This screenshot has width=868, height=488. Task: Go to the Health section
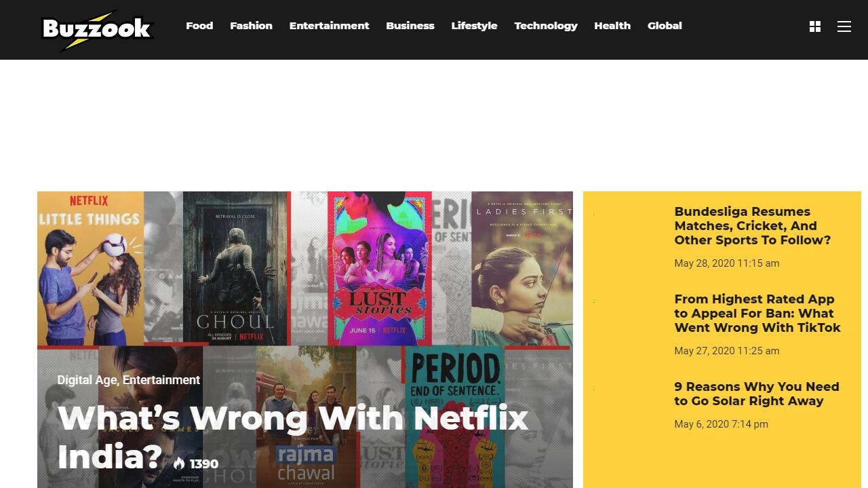pyautogui.click(x=612, y=26)
